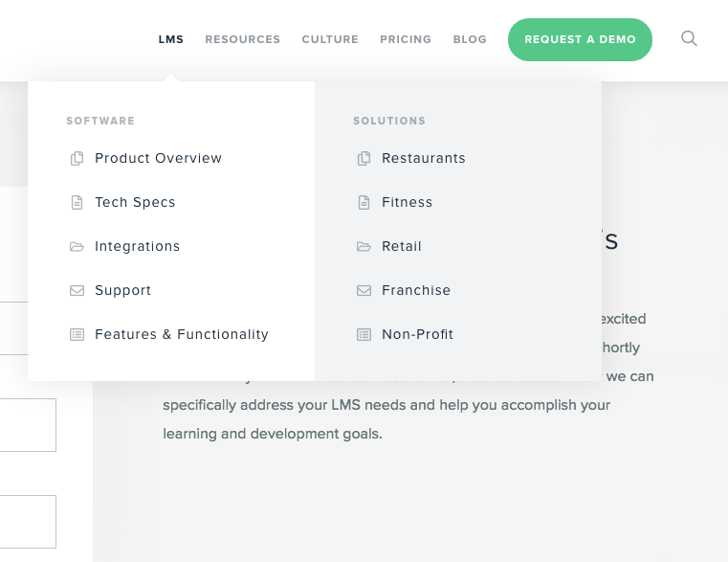Click the envelope icon beside Support
The height and width of the screenshot is (562, 728).
pos(77,290)
